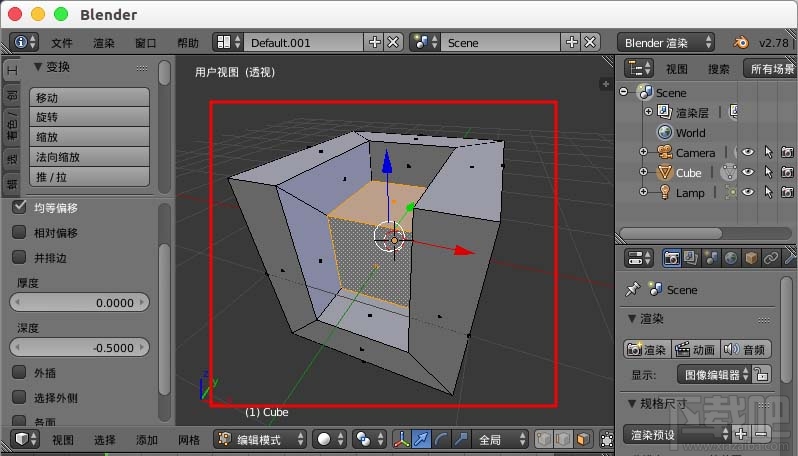Open the 编辑模式 mode dropdown
The image size is (798, 456).
(259, 439)
